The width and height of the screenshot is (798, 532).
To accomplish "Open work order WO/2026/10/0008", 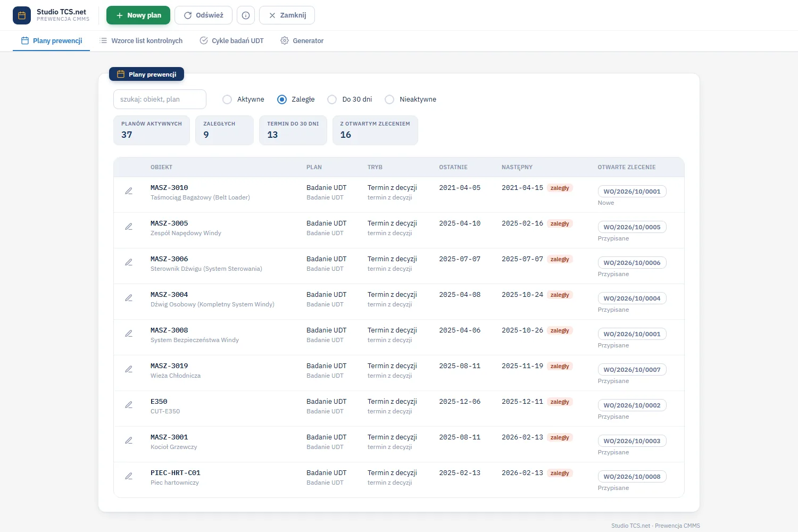I will [x=632, y=477].
